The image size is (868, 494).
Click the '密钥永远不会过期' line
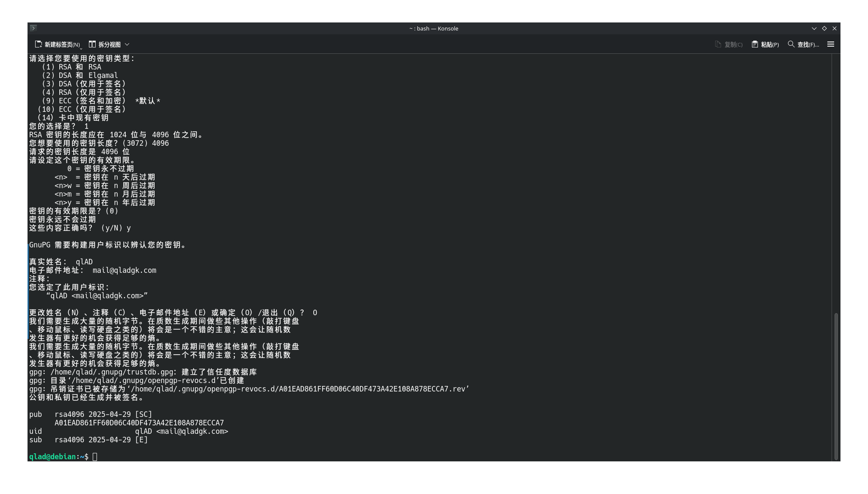click(63, 219)
